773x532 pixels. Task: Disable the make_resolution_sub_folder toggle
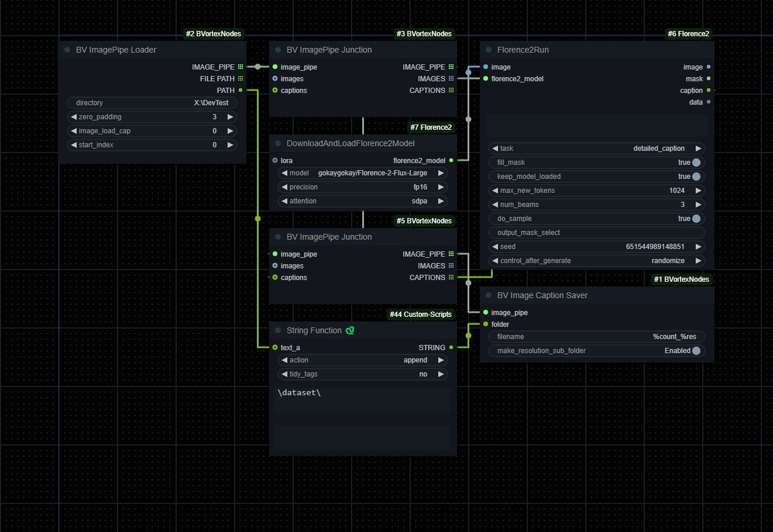click(696, 351)
